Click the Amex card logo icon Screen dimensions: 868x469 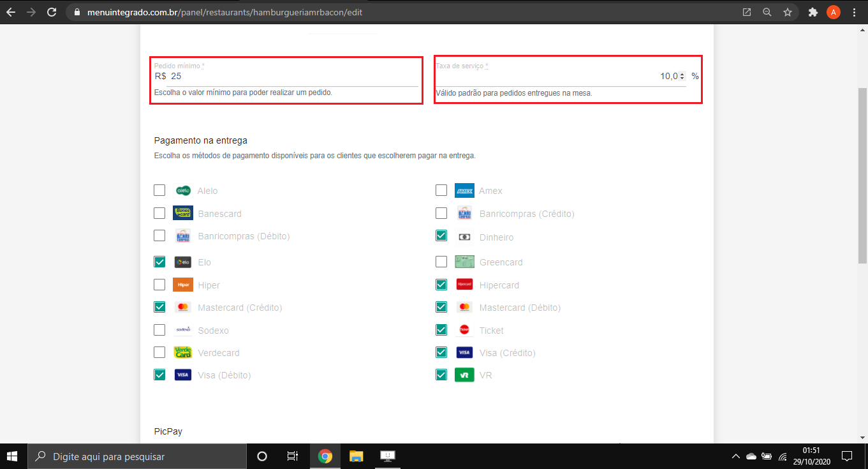464,191
